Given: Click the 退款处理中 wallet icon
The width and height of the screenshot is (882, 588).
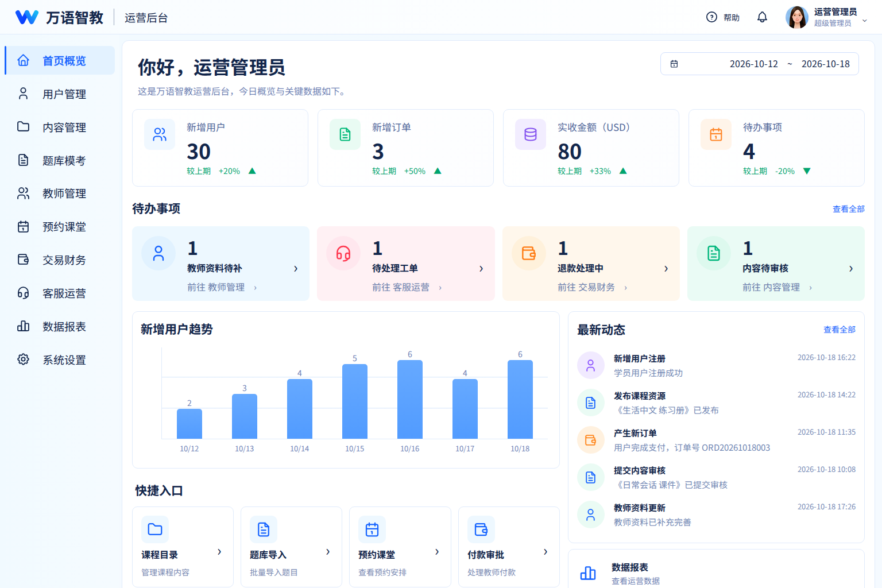Looking at the screenshot, I should (529, 253).
